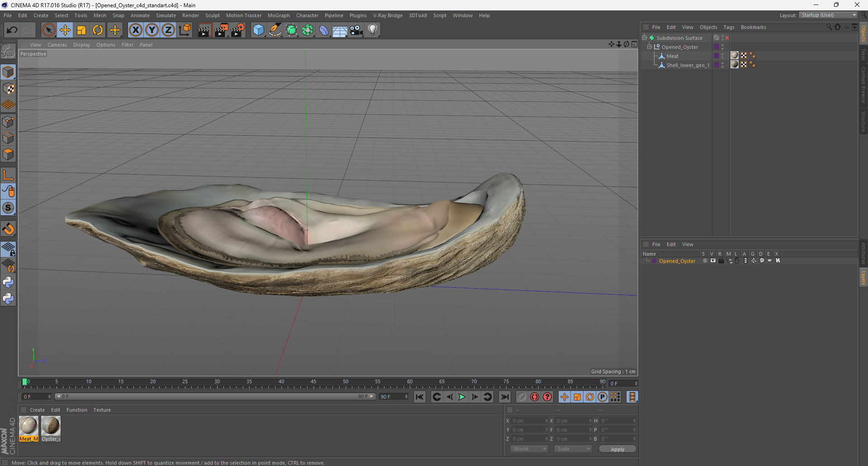Image resolution: width=868 pixels, height=466 pixels.
Task: Activate the Move tool in the toolbar
Action: 65,30
